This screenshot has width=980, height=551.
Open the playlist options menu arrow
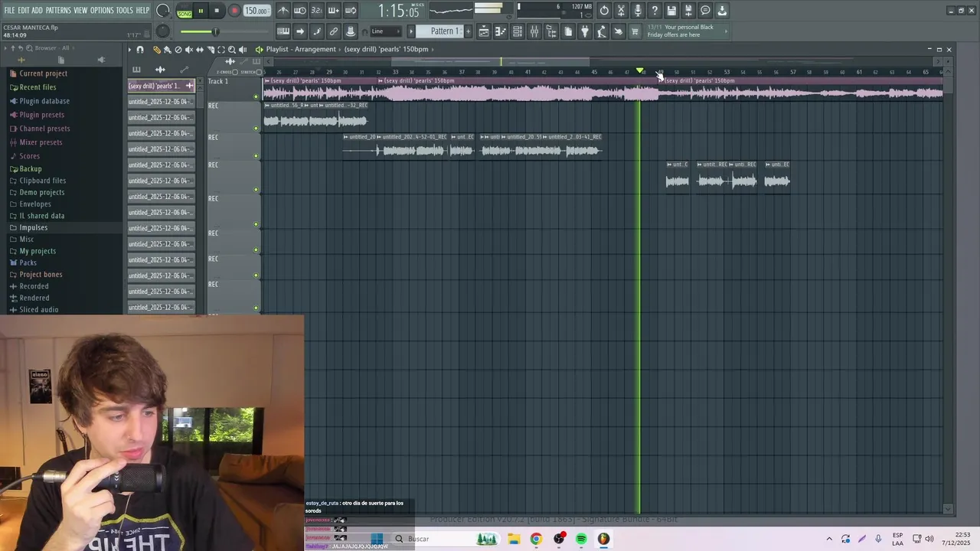(129, 50)
